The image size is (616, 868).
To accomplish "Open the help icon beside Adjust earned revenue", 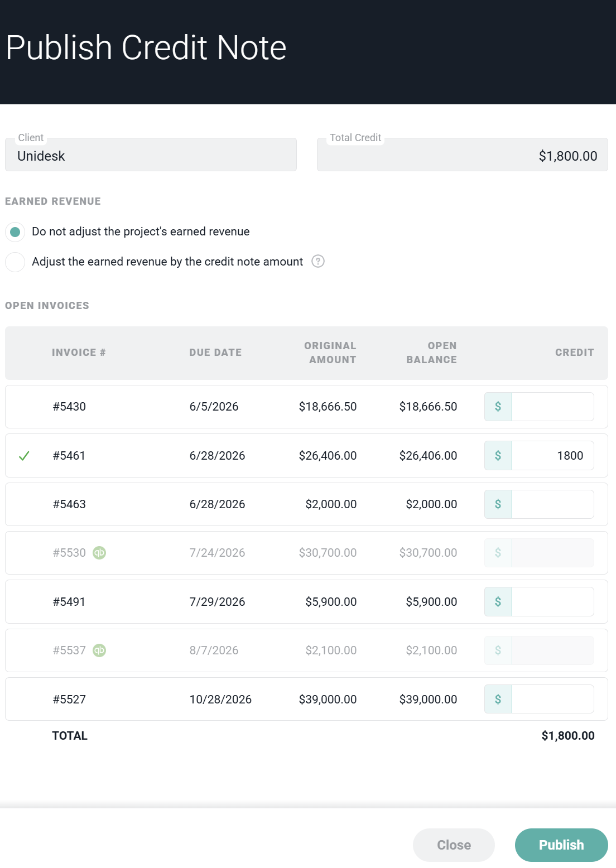I will click(x=318, y=261).
